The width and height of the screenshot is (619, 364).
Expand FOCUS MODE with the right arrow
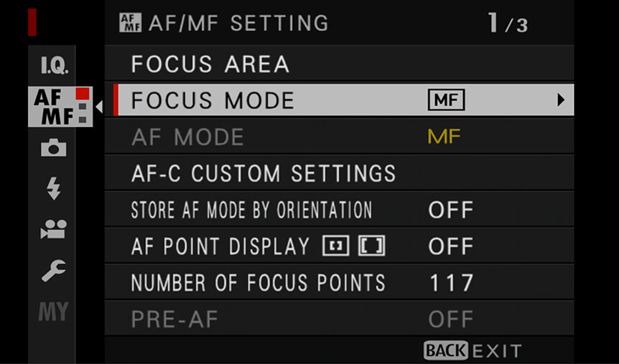click(561, 100)
